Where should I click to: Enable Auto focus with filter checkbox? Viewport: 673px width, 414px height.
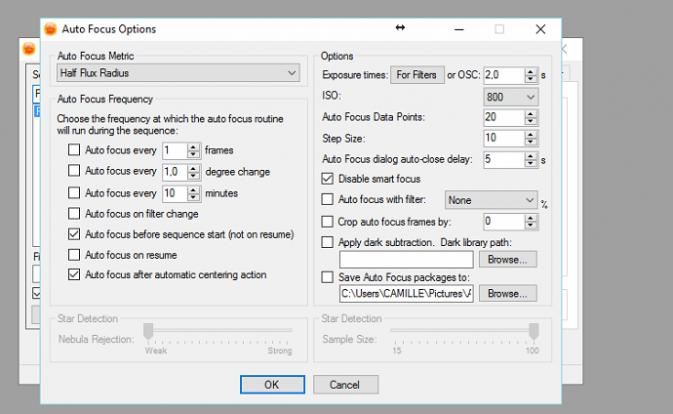coord(327,199)
